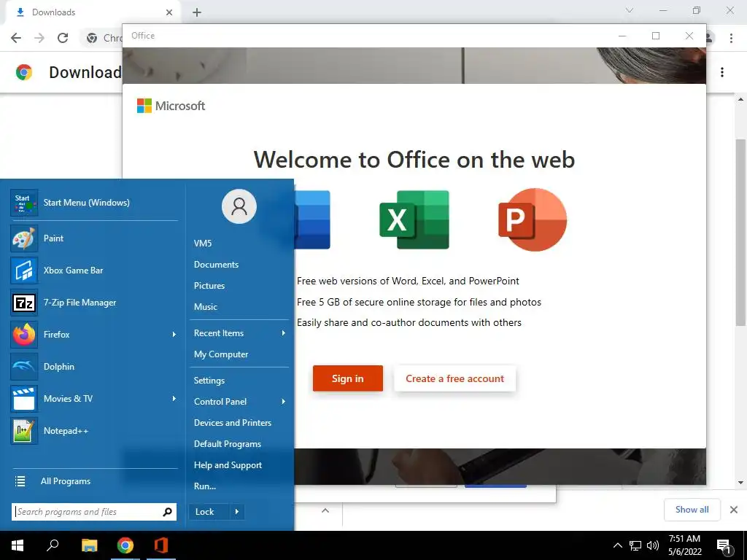Image resolution: width=747 pixels, height=560 pixels.
Task: Switch to Office on the taskbar
Action: (161, 545)
